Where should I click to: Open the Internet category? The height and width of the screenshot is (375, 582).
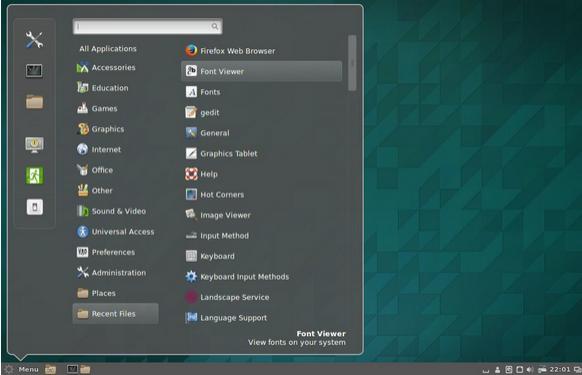(x=116, y=150)
